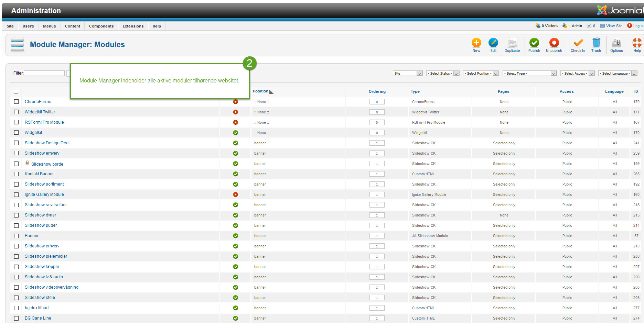Screen dimensions: 644x323
Task: Open the Site client dropdown filter
Action: pos(408,73)
